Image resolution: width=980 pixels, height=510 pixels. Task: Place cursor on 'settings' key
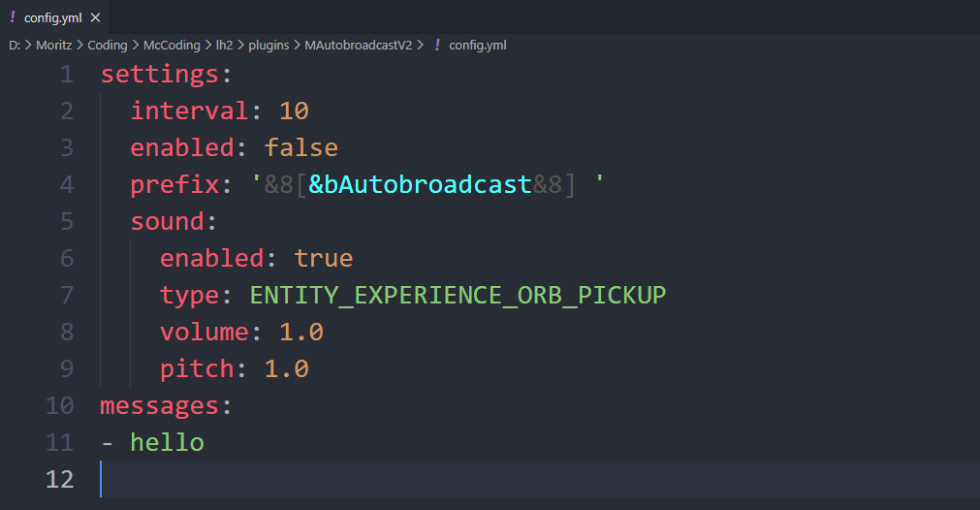[159, 75]
